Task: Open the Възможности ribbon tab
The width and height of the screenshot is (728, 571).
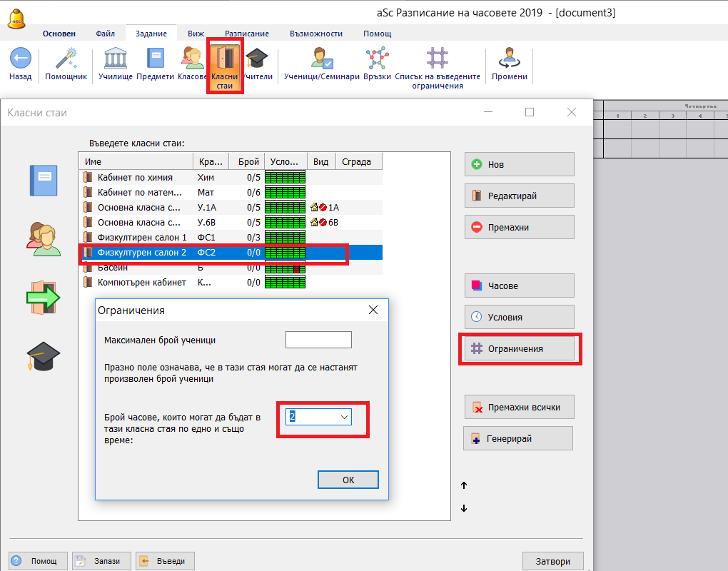Action: (x=315, y=34)
